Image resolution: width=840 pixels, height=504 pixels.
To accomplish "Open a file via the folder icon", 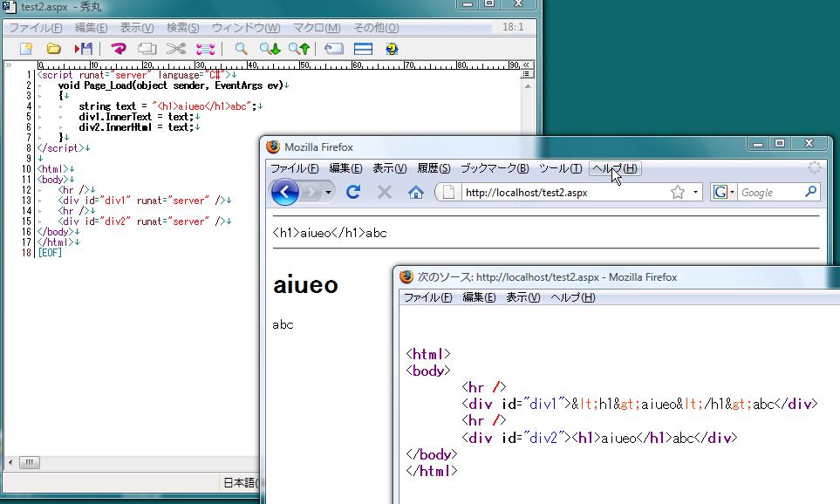I will [53, 50].
